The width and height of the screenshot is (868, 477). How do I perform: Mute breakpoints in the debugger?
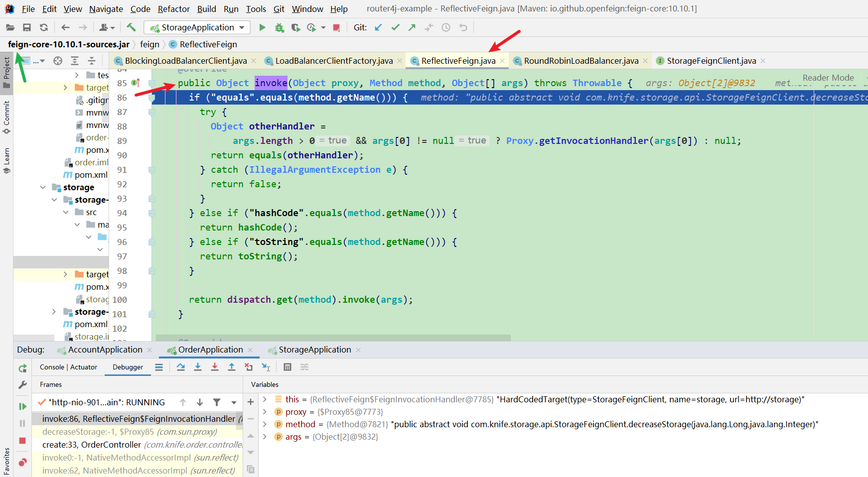point(22,462)
